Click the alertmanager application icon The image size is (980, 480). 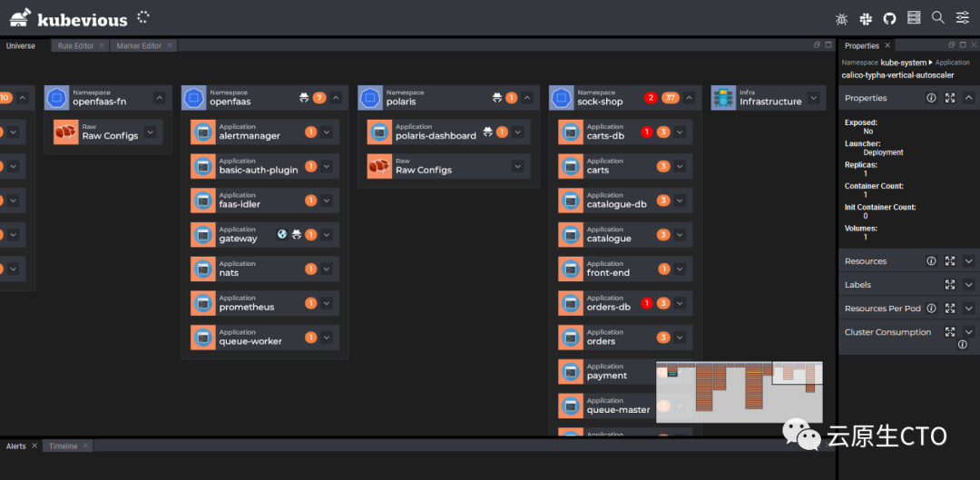tap(202, 132)
